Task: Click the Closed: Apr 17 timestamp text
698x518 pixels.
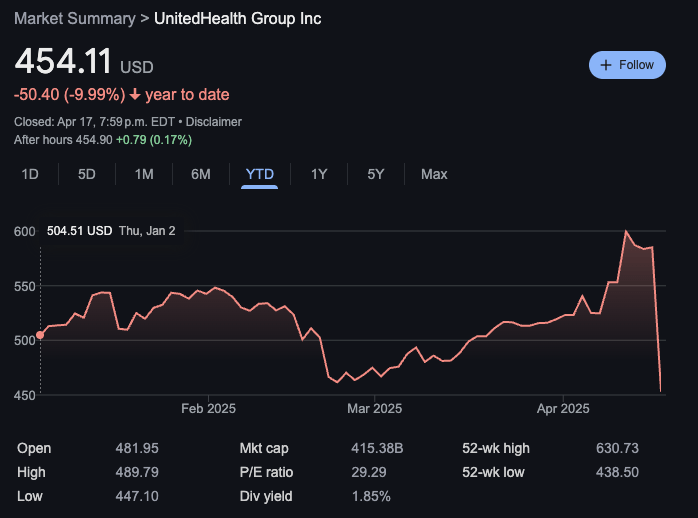Action: point(94,122)
